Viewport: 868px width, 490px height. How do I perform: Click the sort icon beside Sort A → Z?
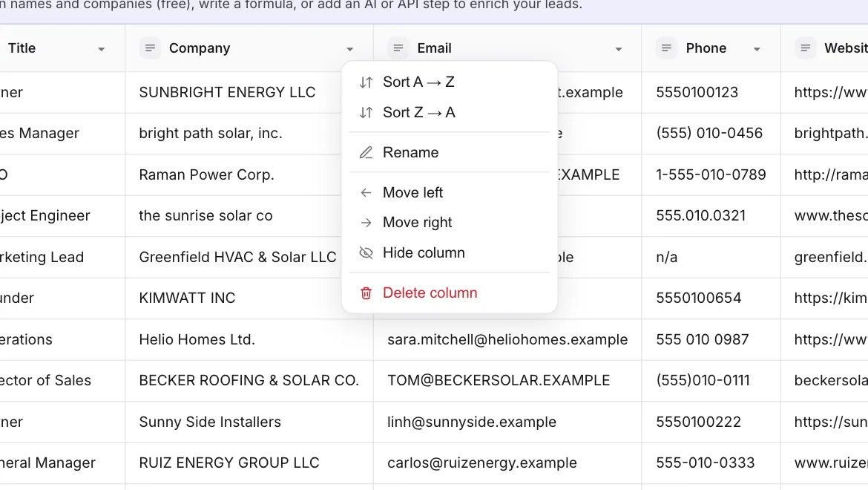[366, 82]
